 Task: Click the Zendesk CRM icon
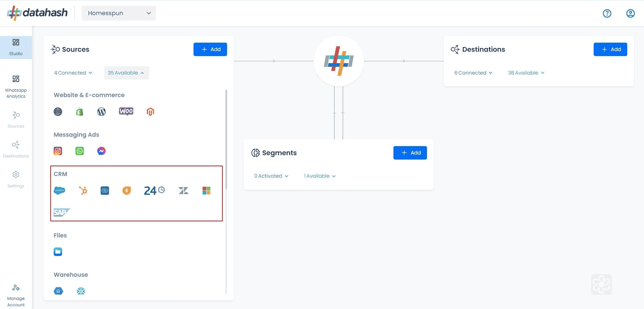coord(183,190)
